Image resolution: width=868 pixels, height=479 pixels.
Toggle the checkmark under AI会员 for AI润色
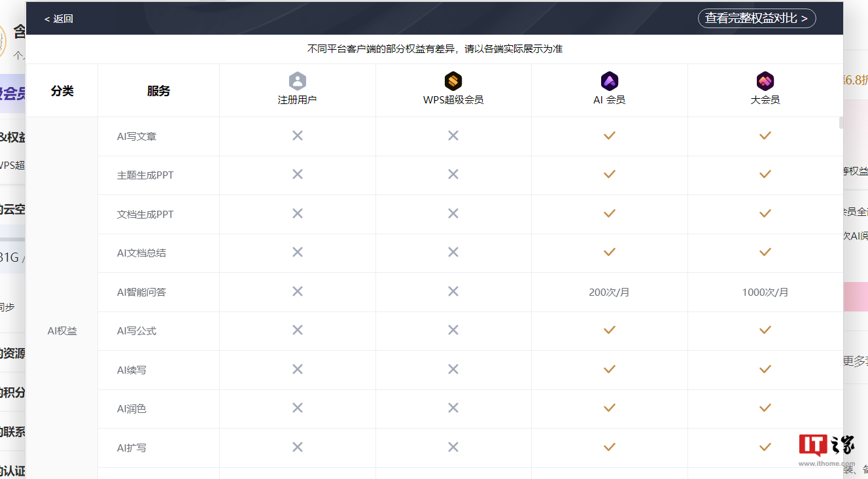[609, 408]
